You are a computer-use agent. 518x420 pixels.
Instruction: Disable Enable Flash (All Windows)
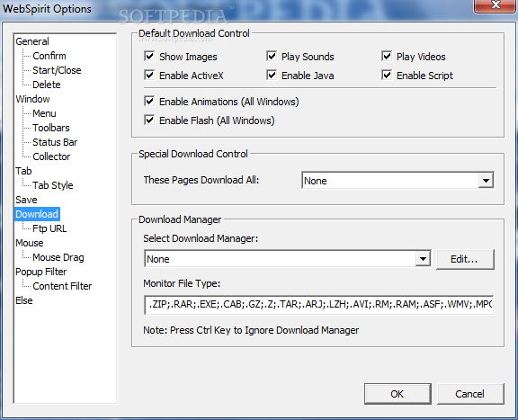pyautogui.click(x=149, y=120)
